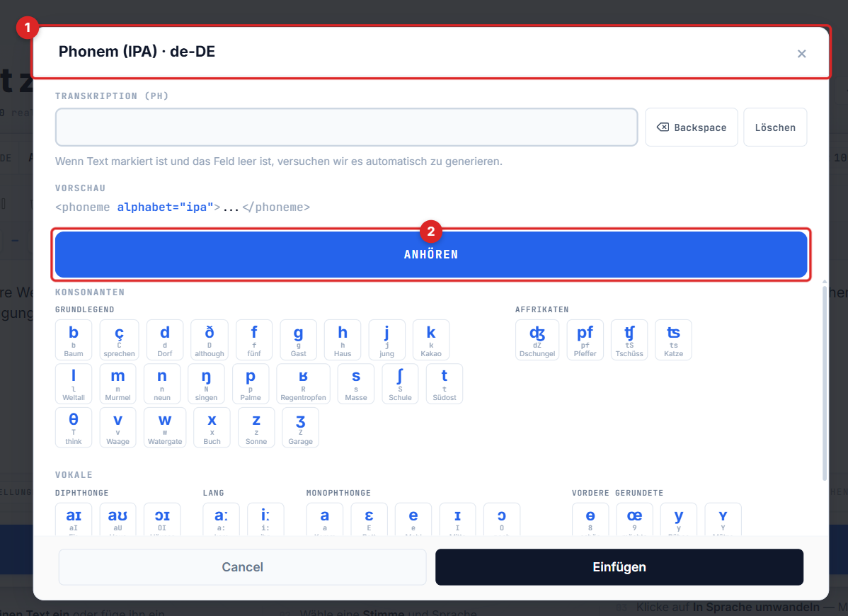Image resolution: width=848 pixels, height=616 pixels.
Task: Close the Phonem dialog with X
Action: (x=801, y=54)
